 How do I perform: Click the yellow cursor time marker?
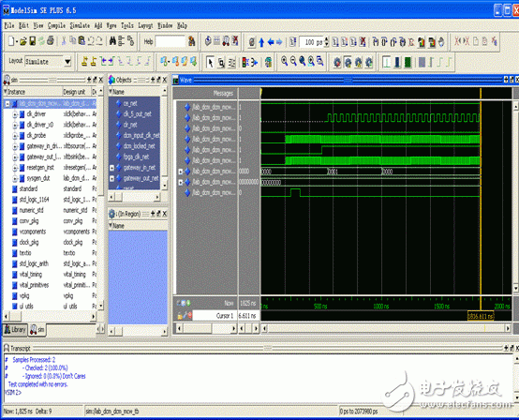481,316
